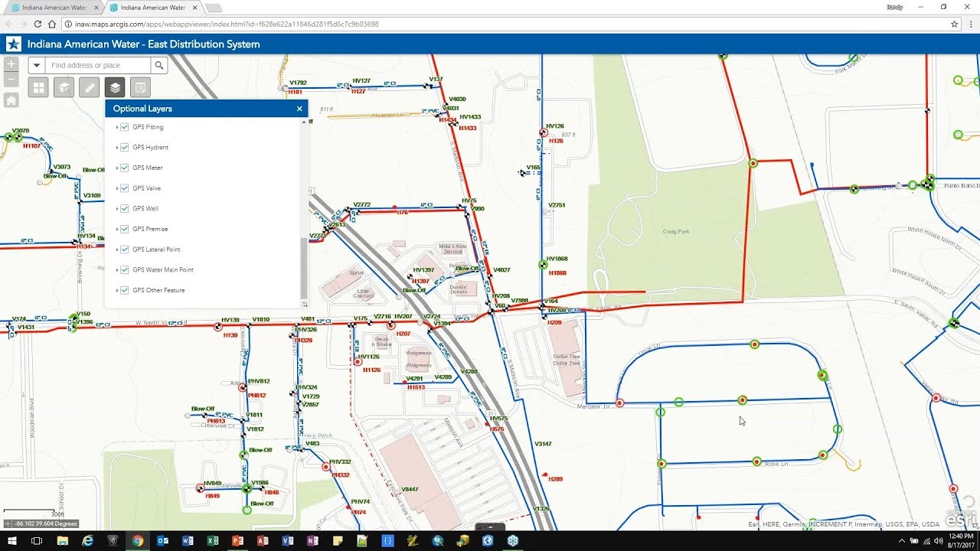Uncheck the GPS Valve layer
The image size is (980, 551).
[125, 188]
